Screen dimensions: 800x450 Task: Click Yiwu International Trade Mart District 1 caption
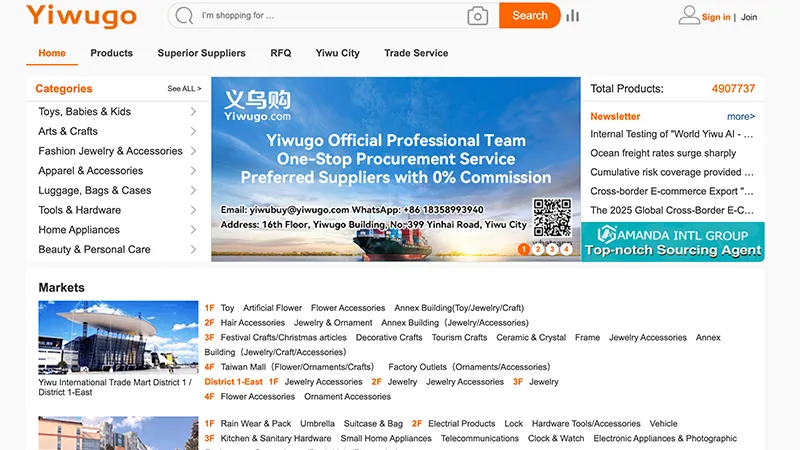[115, 387]
